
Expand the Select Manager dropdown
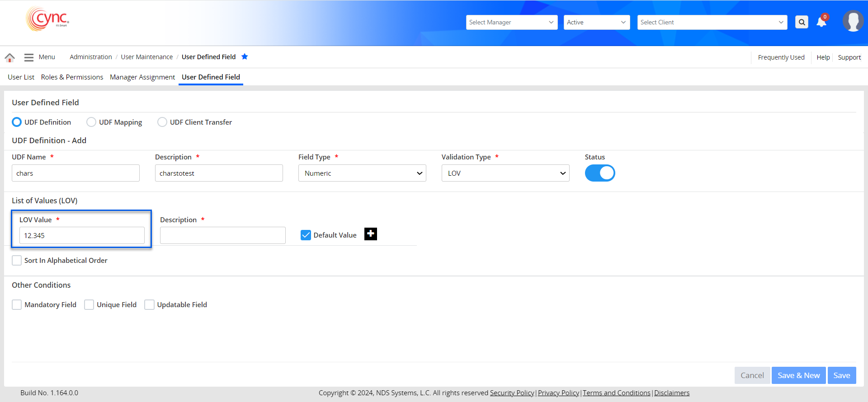tap(511, 22)
